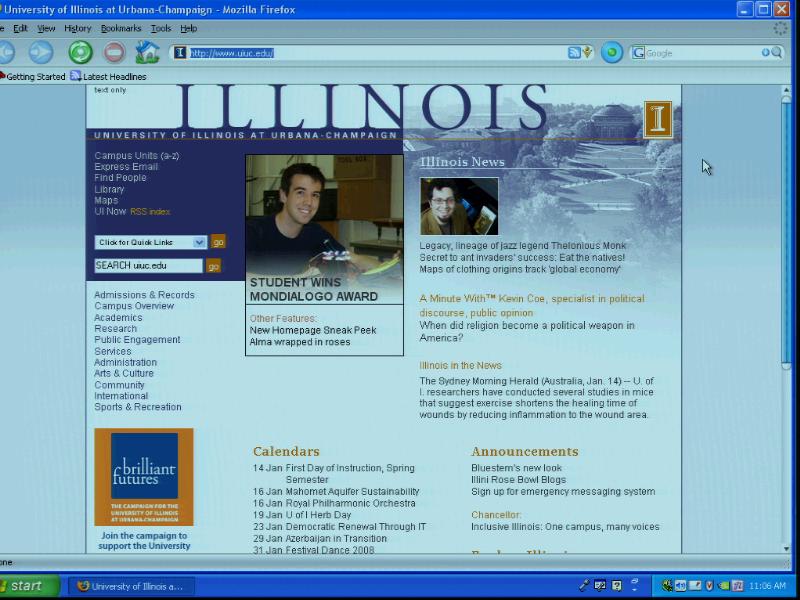Screen dimensions: 800x600
Task: Click the Stop loading button
Action: tap(114, 52)
